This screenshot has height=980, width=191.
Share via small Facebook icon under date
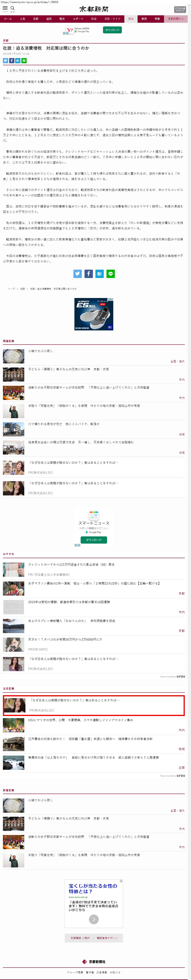(11, 61)
